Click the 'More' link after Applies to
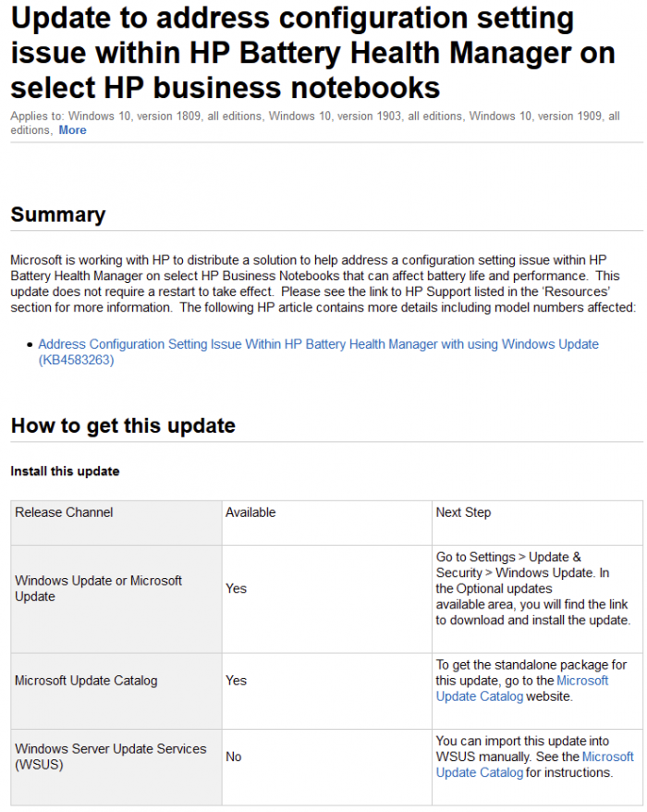 point(72,130)
